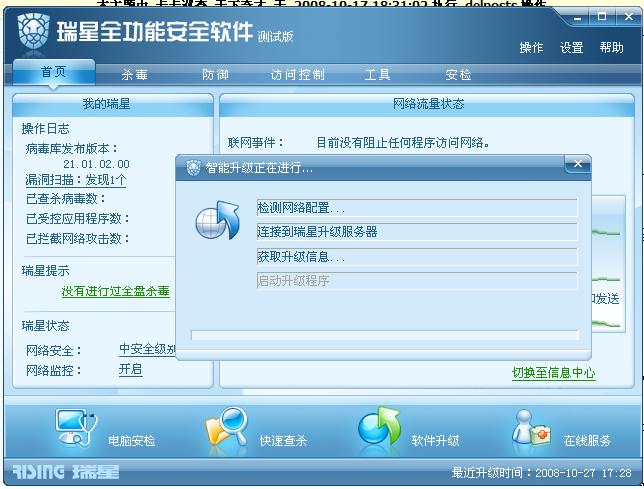Click the 电脑安检 label
The height and width of the screenshot is (489, 644).
[131, 441]
